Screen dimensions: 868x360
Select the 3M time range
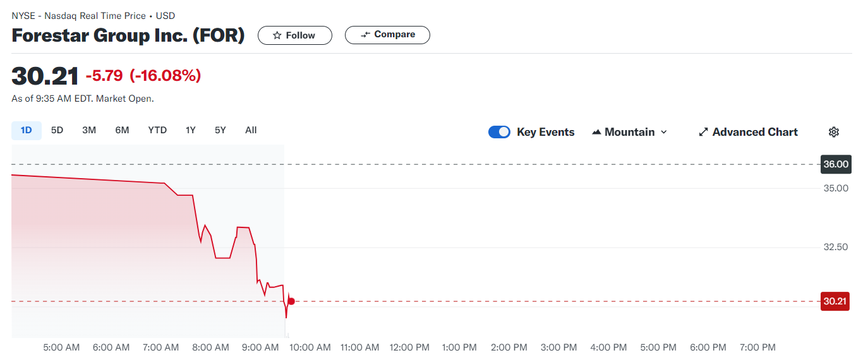point(89,130)
